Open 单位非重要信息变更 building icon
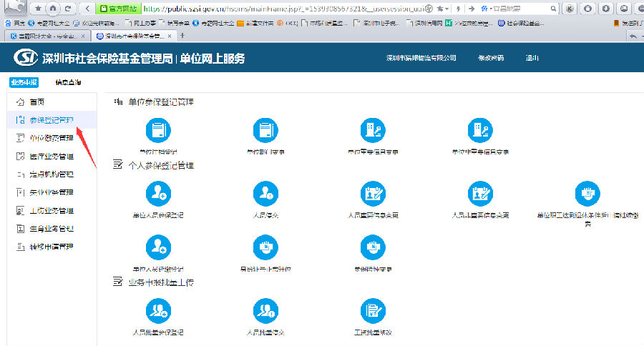This screenshot has height=346, width=644. [x=480, y=130]
